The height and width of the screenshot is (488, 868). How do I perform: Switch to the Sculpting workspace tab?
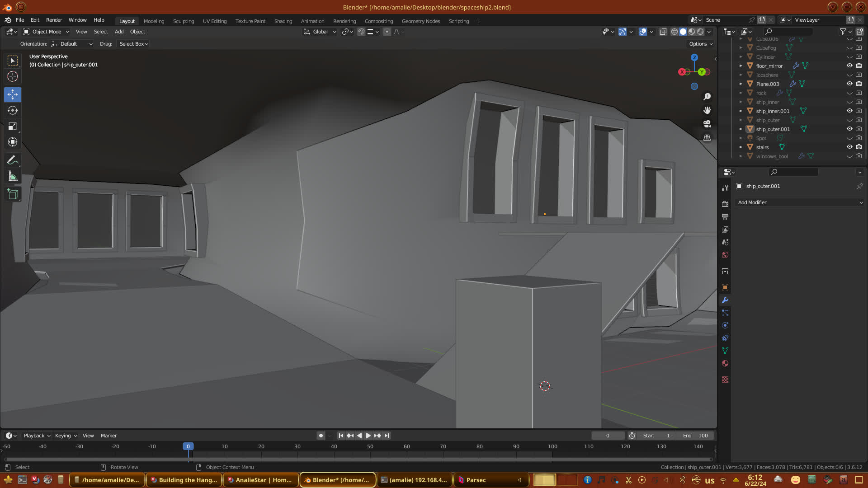tap(183, 21)
